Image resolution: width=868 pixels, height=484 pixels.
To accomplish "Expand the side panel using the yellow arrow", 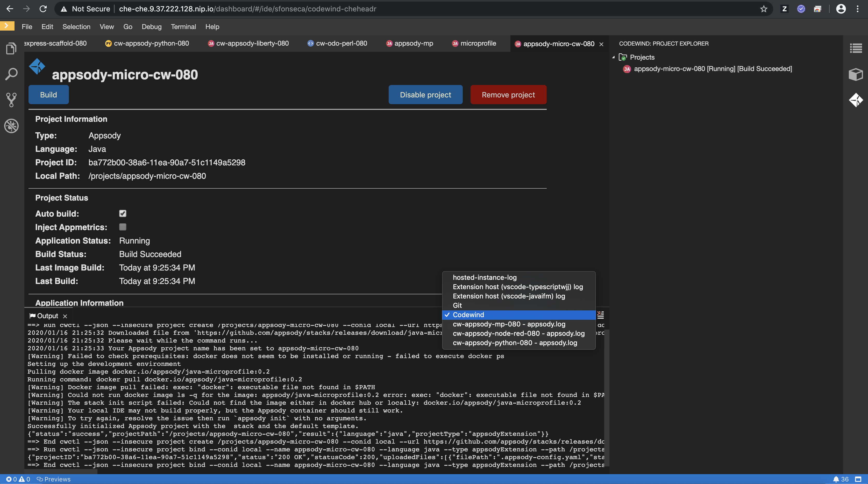I will pos(7,26).
